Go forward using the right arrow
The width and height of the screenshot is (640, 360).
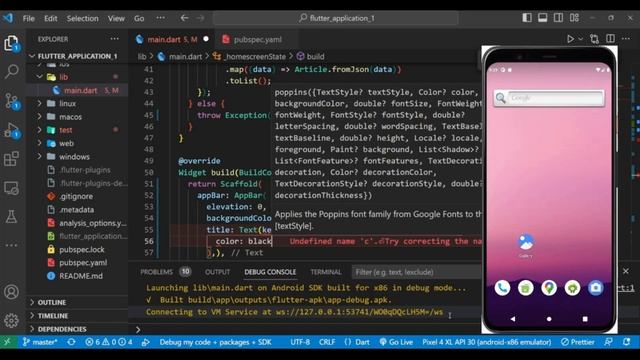point(200,18)
